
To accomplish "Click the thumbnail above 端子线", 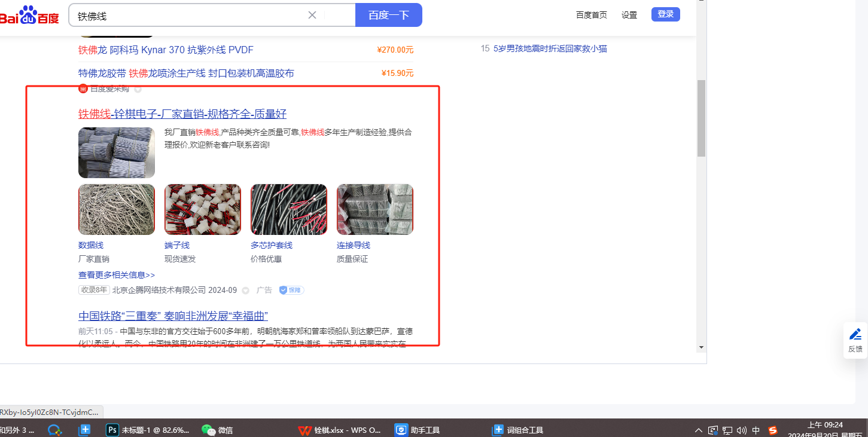I will click(203, 209).
